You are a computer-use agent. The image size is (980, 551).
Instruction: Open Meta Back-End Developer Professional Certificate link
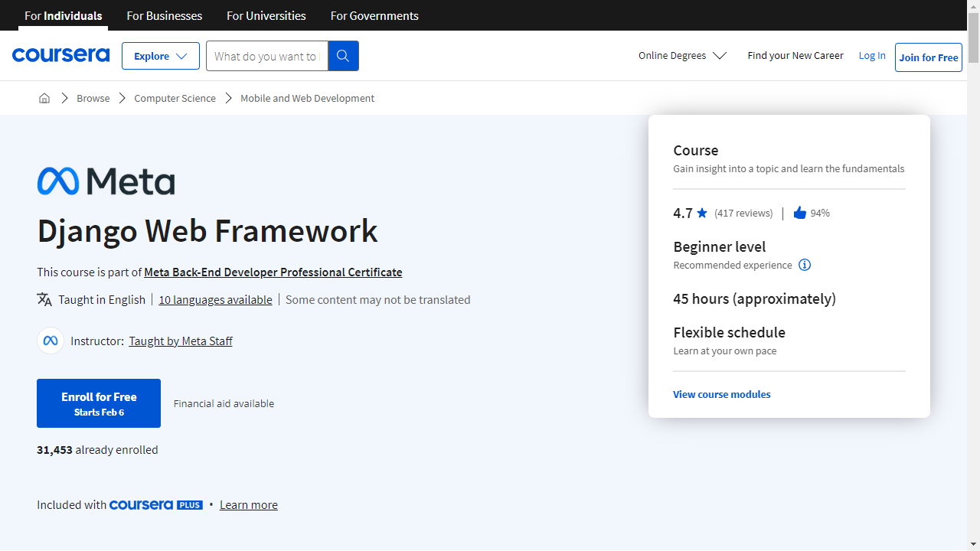coord(273,272)
